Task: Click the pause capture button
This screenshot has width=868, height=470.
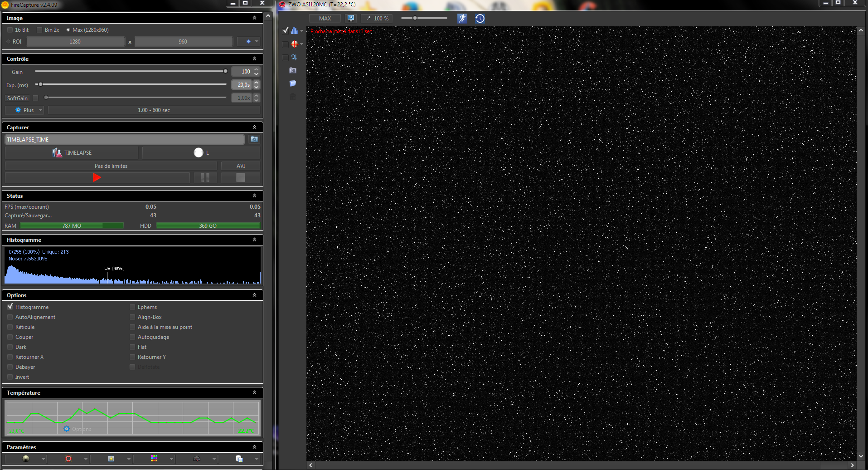Action: point(205,177)
